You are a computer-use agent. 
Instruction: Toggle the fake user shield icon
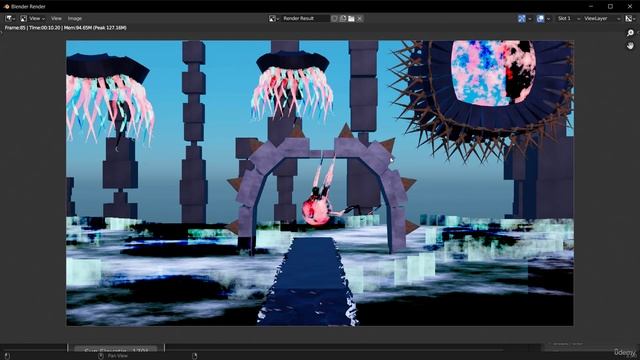(x=334, y=18)
